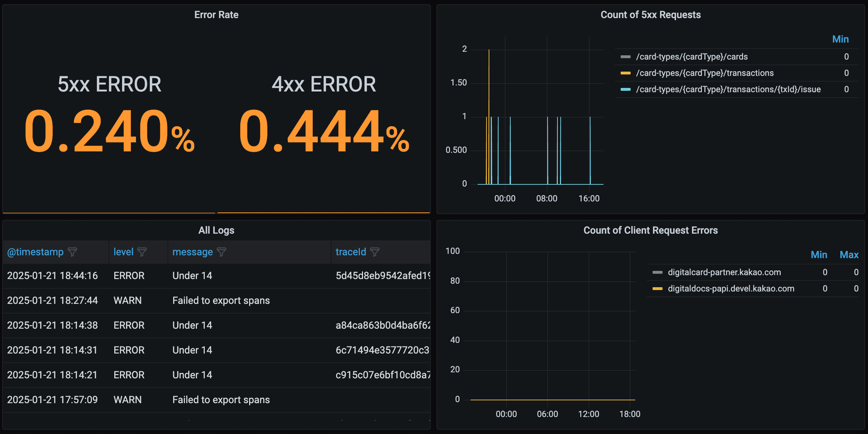Toggle /card-types/{cardType}/transactions series visibility
Image resolution: width=868 pixels, height=434 pixels.
click(x=704, y=73)
